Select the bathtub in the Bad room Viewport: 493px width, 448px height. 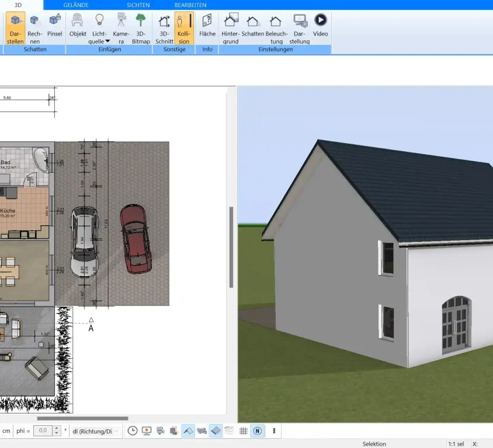pos(41,159)
